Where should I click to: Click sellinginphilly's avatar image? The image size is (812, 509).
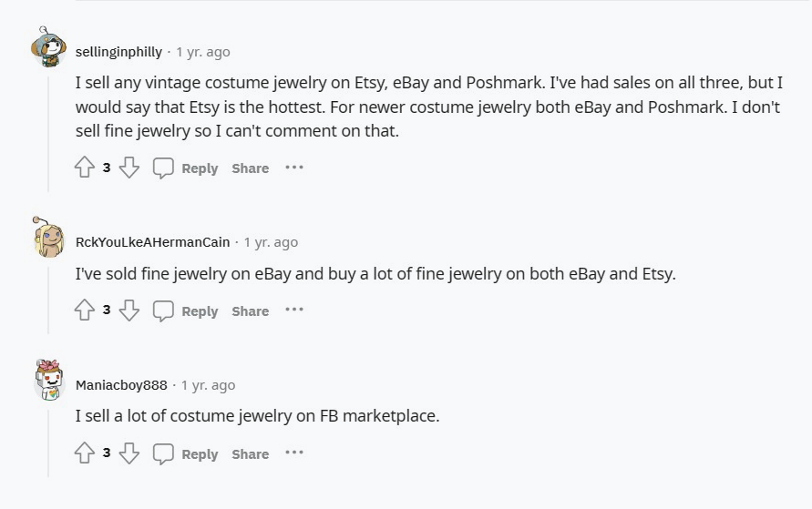[x=48, y=46]
